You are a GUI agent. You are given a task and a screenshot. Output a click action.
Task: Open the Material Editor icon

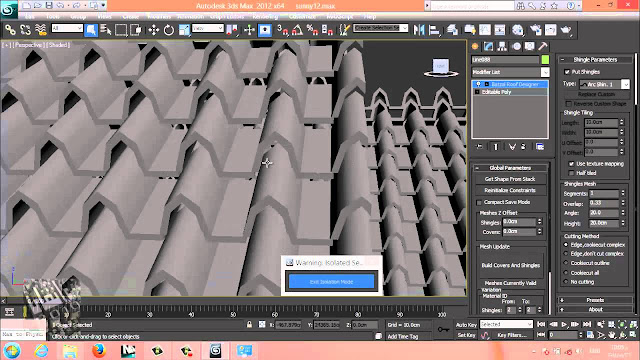click(518, 30)
